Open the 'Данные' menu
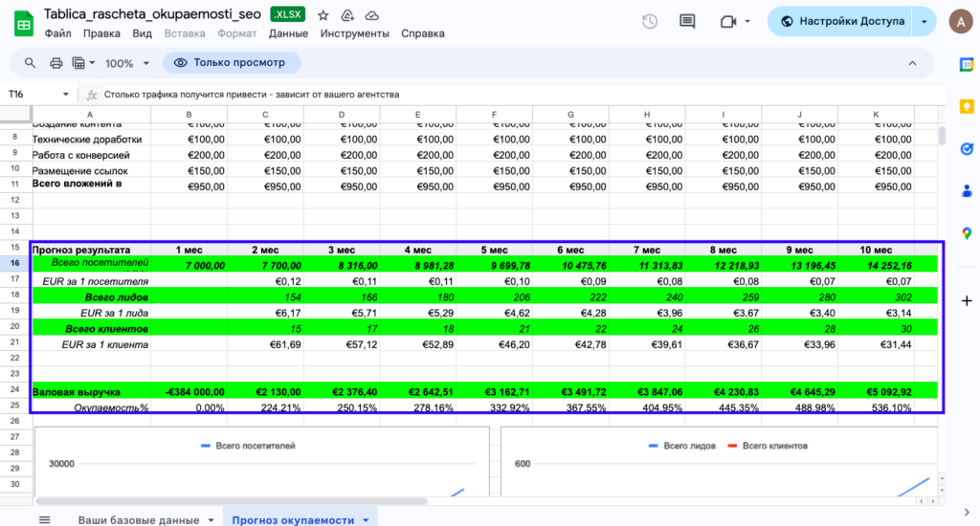This screenshot has width=980, height=526. tap(288, 33)
